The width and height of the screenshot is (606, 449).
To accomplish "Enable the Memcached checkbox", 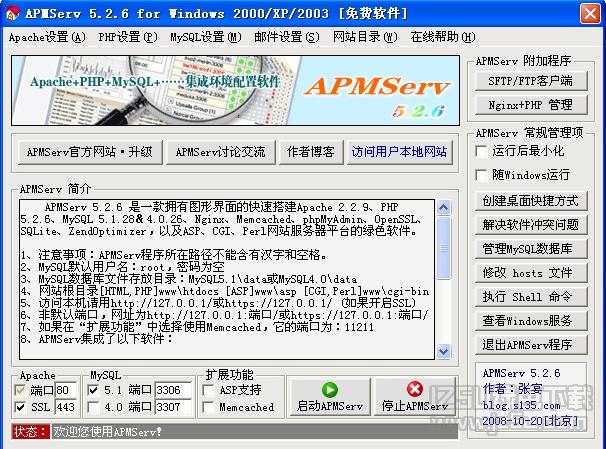I will click(x=208, y=407).
